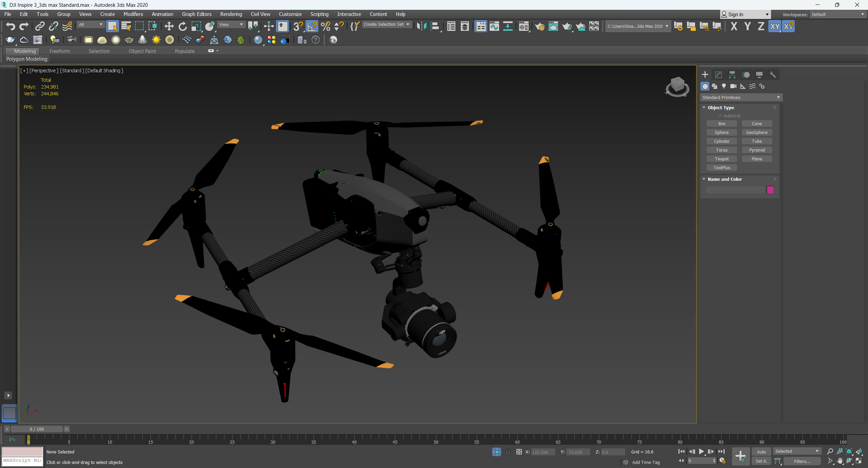Toggle Window/Crossing selection mode
The width and height of the screenshot is (868, 468).
pos(153,26)
